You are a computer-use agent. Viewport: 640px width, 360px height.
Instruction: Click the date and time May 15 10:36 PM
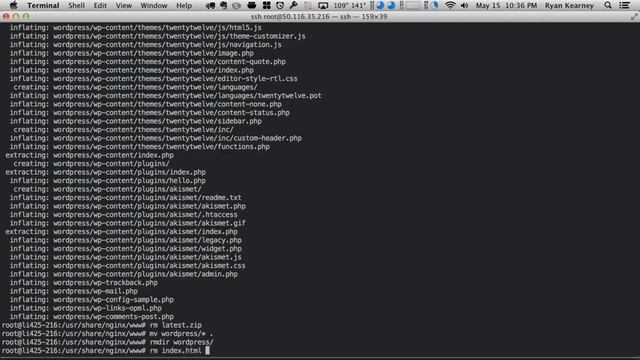click(506, 5)
